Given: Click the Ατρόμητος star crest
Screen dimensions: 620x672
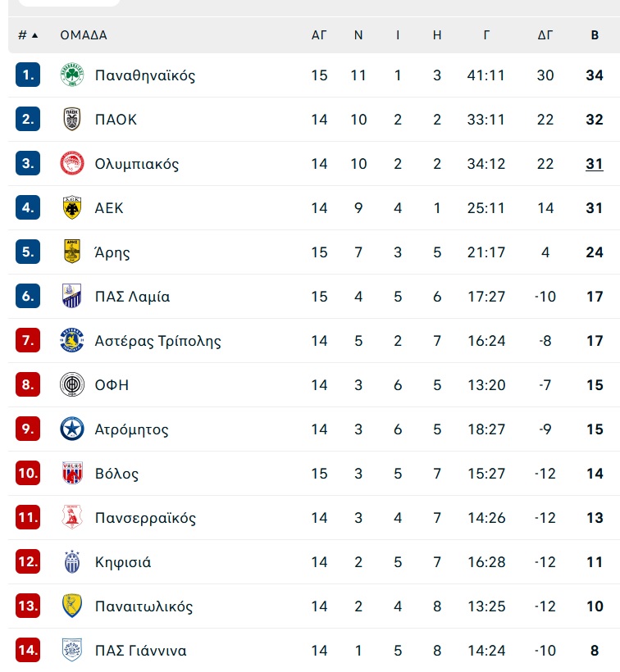Looking at the screenshot, I should pyautogui.click(x=71, y=429).
